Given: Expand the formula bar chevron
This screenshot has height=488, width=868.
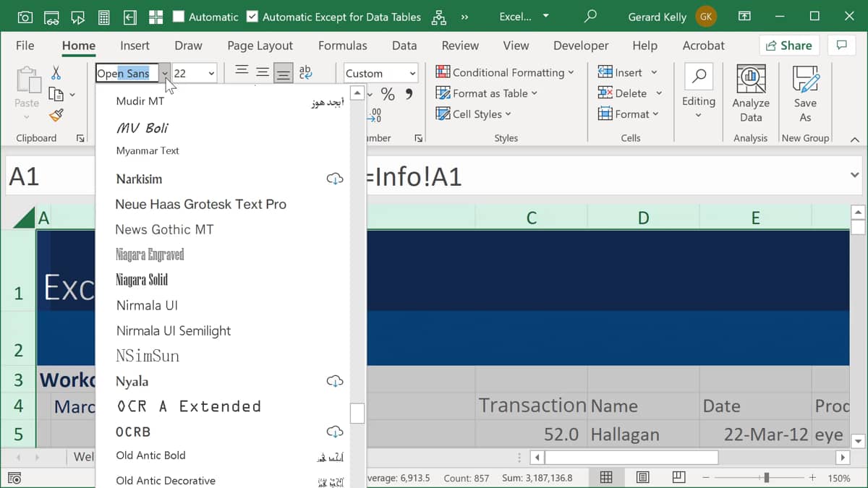Looking at the screenshot, I should point(854,175).
